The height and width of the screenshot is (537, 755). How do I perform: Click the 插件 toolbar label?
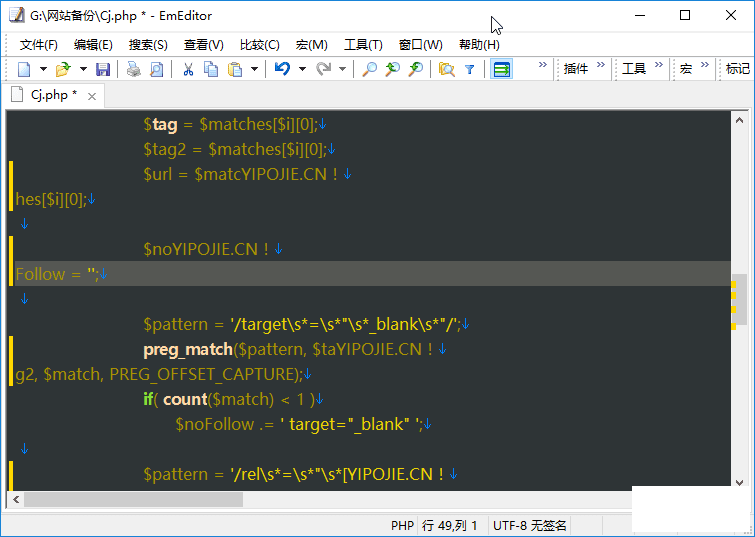pyautogui.click(x=576, y=69)
